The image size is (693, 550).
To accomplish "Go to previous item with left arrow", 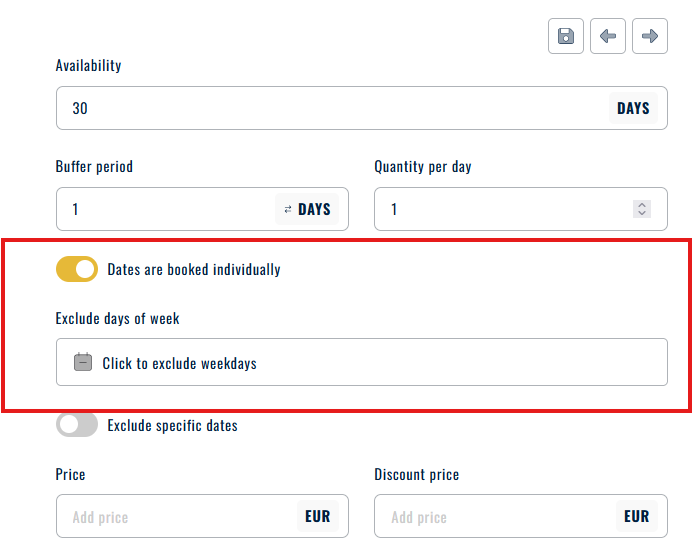I will 608,37.
